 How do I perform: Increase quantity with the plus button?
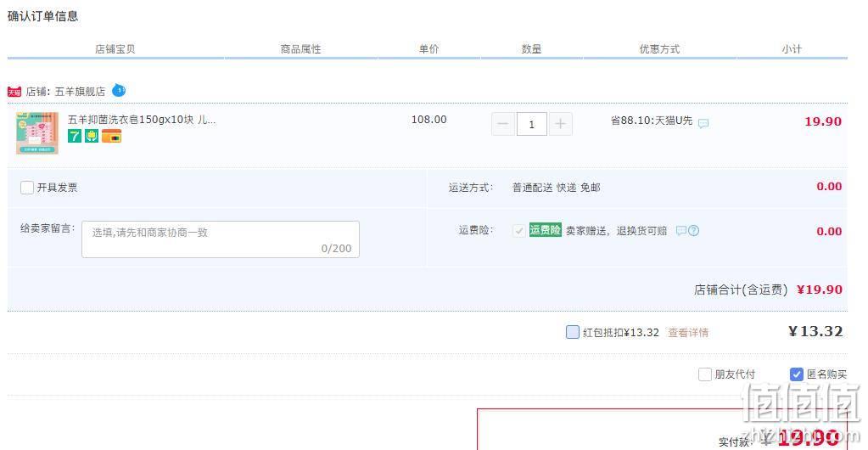(560, 124)
